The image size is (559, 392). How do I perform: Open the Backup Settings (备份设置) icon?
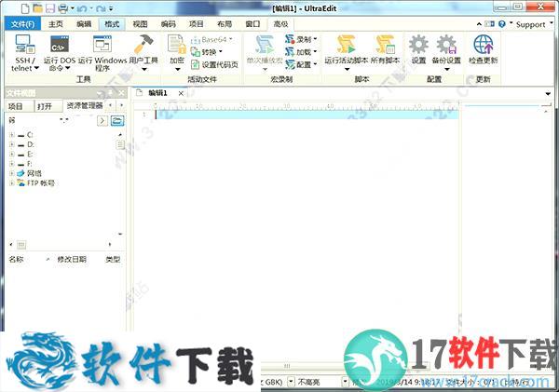pos(447,47)
